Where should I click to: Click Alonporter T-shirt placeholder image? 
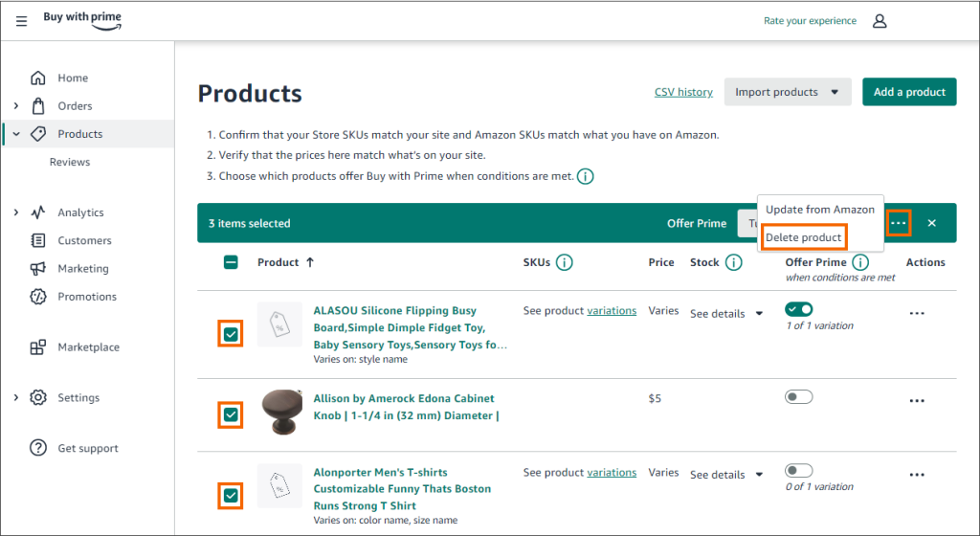(280, 486)
